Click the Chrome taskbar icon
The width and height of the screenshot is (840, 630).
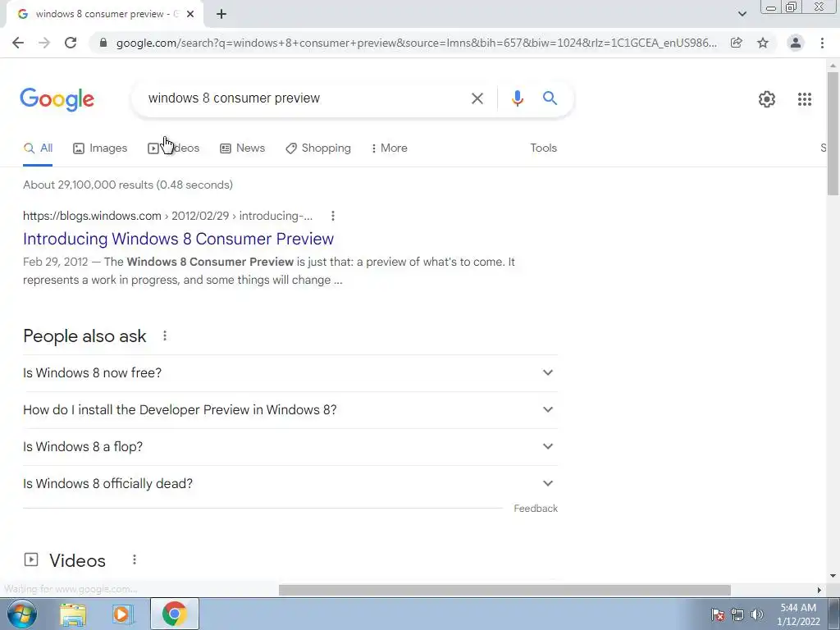(x=175, y=614)
